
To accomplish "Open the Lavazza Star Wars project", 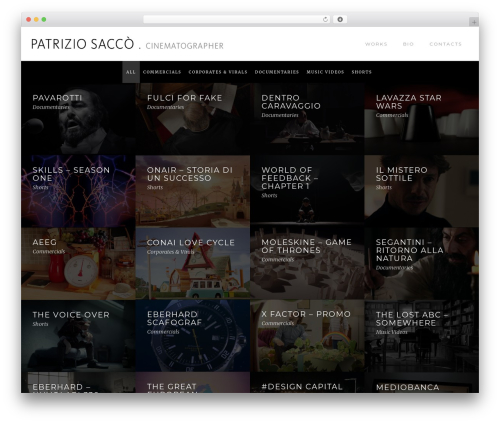I will tap(421, 119).
